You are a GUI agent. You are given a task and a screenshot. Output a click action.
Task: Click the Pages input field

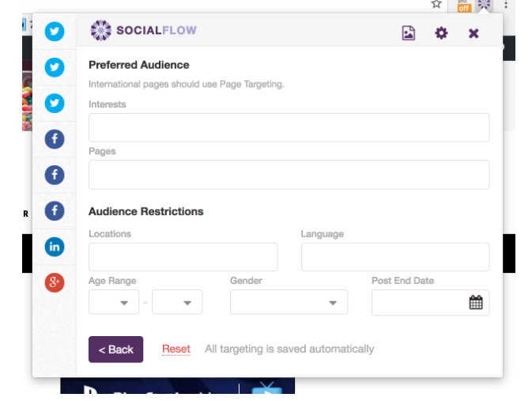point(289,175)
